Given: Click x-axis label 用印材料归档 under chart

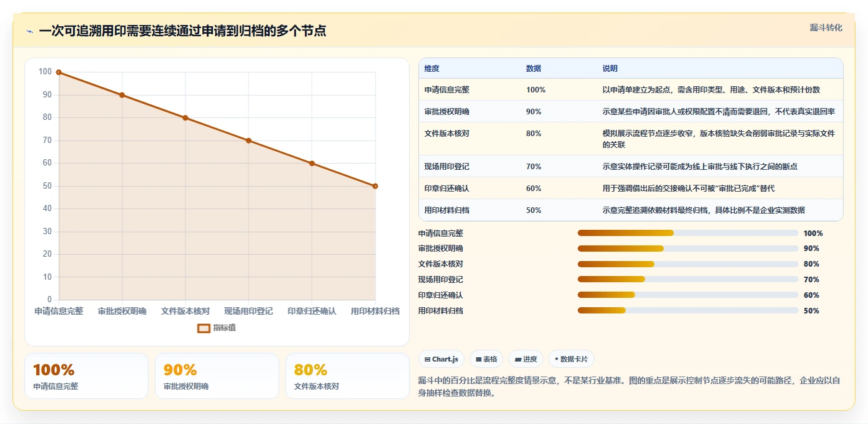Looking at the screenshot, I should [x=375, y=311].
